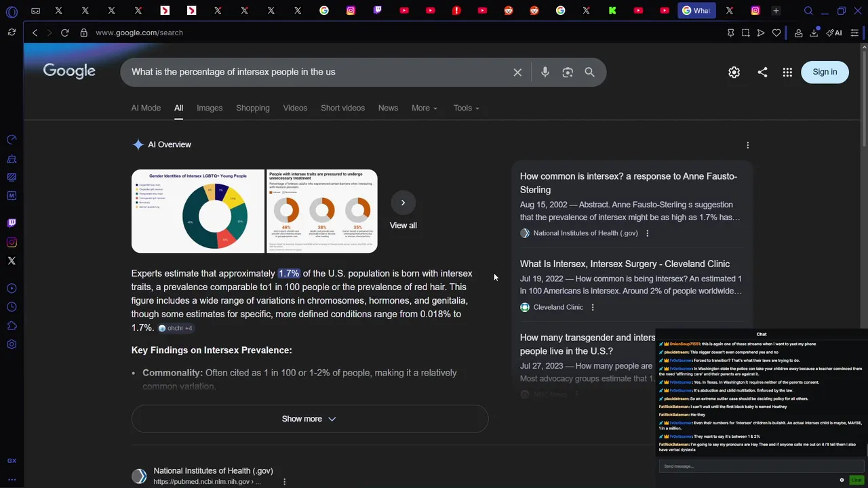Open the Player sidebar icon

(12, 289)
